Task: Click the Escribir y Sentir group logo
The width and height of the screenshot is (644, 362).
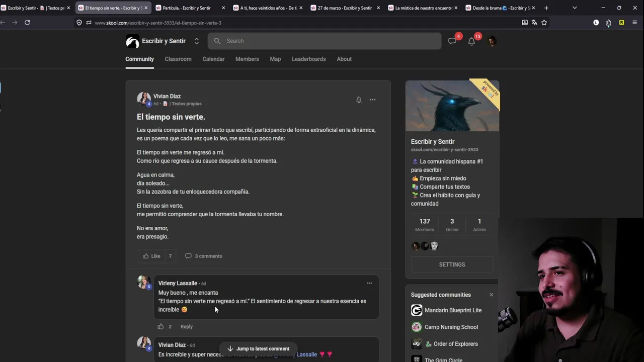Action: click(x=132, y=41)
